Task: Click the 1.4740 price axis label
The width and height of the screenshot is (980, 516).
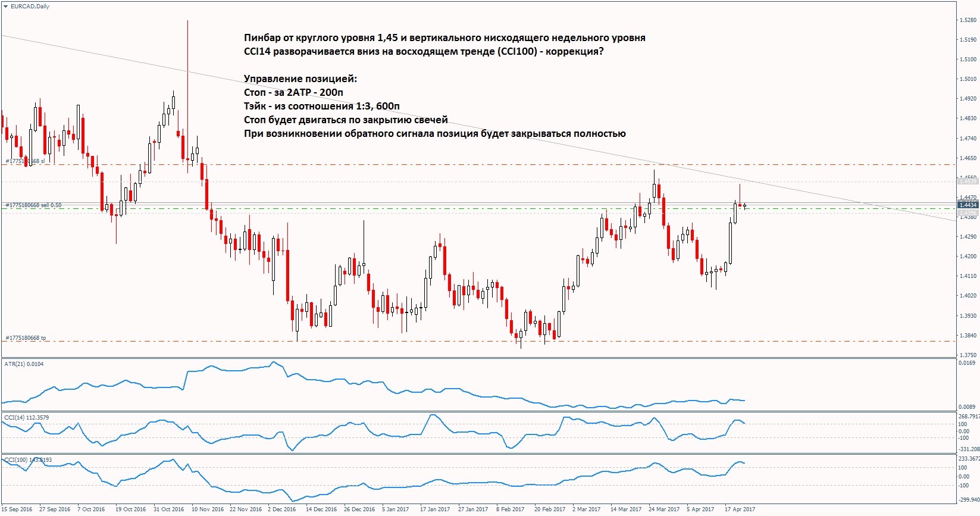Action: click(969, 138)
